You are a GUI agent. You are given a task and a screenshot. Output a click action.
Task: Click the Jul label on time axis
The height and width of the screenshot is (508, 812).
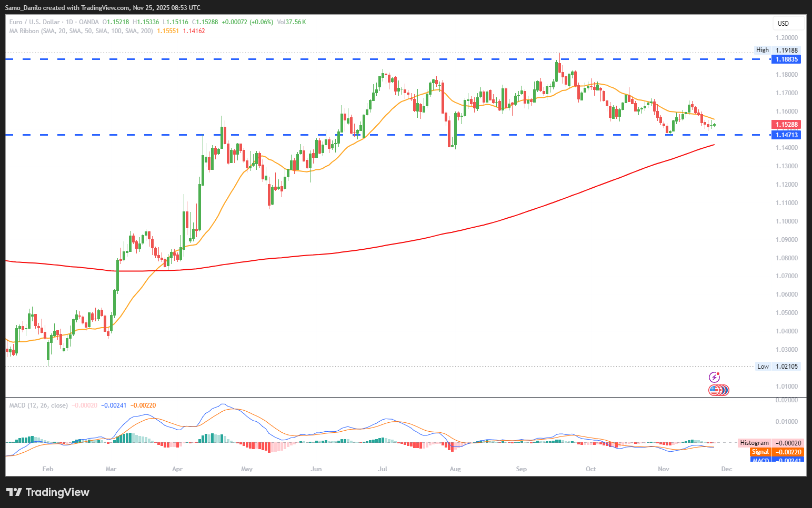click(x=383, y=469)
